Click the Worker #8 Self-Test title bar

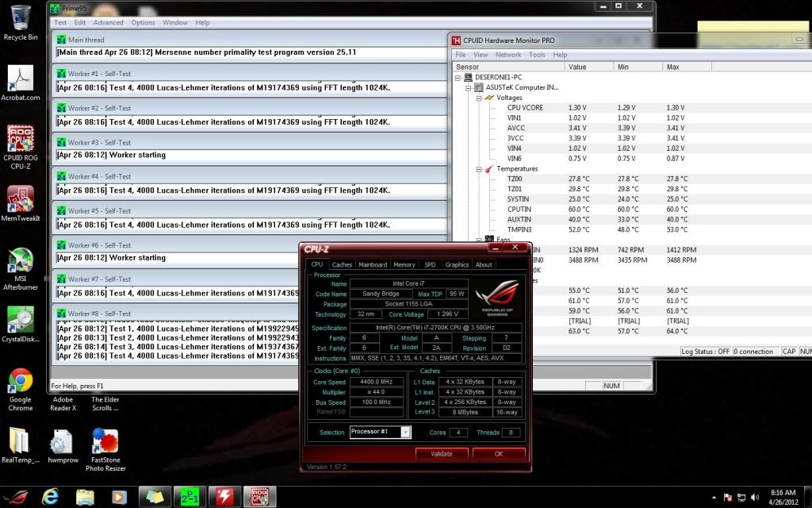click(176, 313)
